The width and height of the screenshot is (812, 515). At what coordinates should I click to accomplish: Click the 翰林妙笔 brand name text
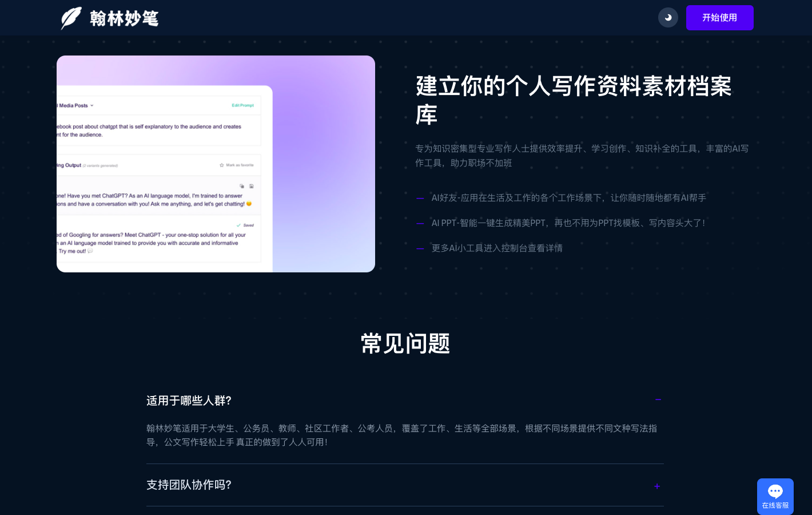pos(124,18)
